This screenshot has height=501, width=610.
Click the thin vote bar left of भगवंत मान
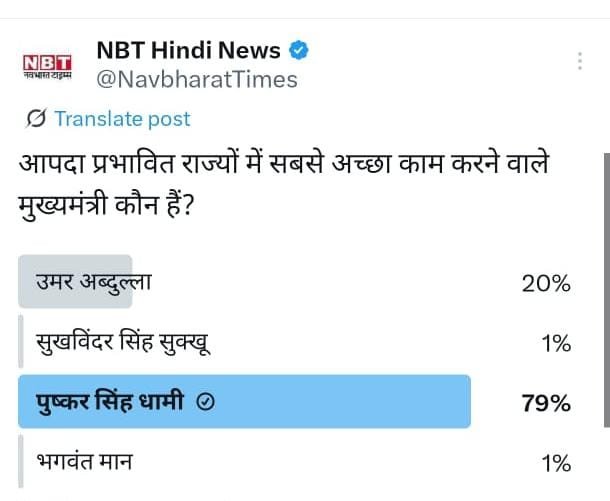coord(21,463)
